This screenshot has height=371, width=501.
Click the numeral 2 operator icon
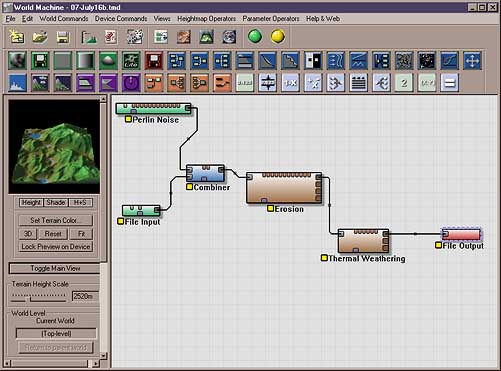[404, 83]
